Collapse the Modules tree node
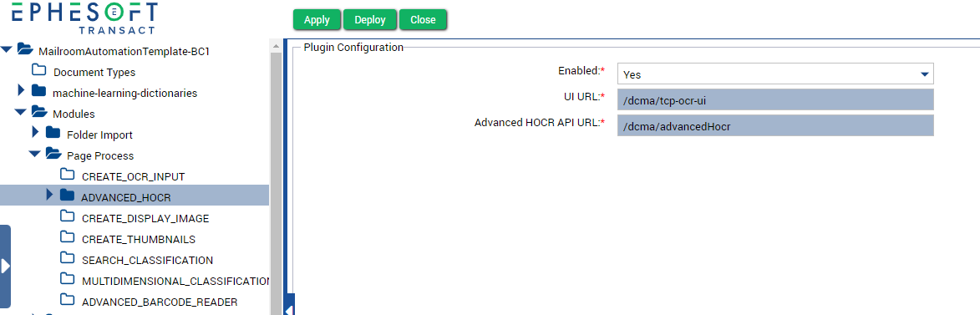Image resolution: width=980 pixels, height=315 pixels. tap(20, 113)
